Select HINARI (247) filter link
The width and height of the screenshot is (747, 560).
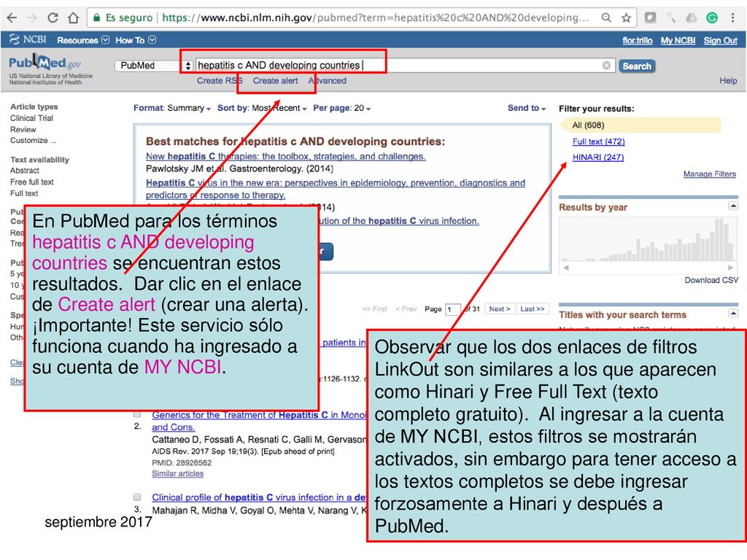[x=598, y=157]
